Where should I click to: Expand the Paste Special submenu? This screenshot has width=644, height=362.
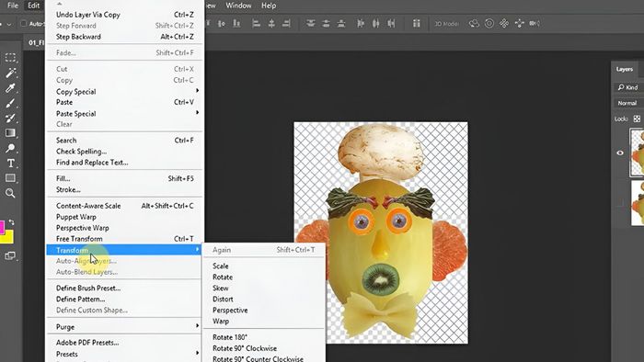click(125, 114)
